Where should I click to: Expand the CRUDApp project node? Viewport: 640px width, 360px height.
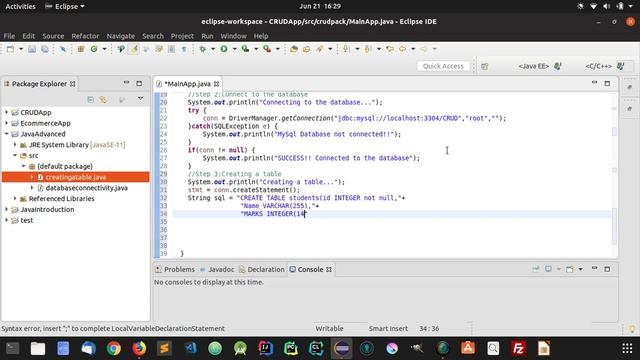click(x=7, y=112)
